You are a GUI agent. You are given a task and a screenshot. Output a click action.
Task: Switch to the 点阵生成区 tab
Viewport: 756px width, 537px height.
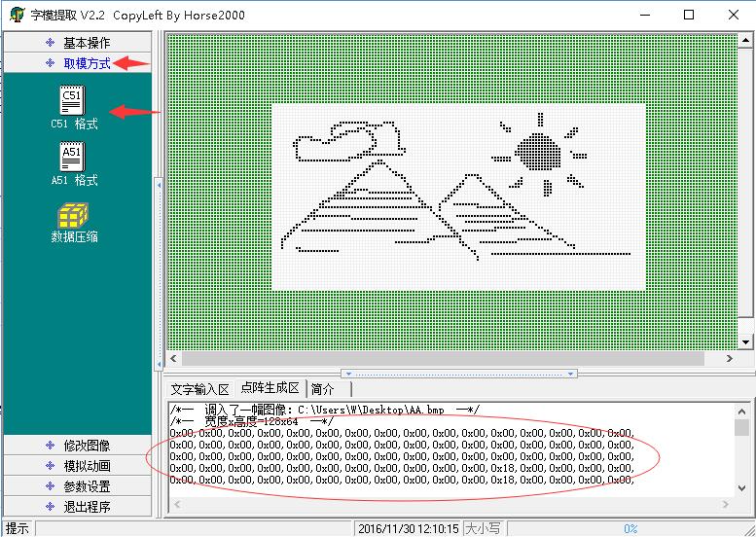270,387
